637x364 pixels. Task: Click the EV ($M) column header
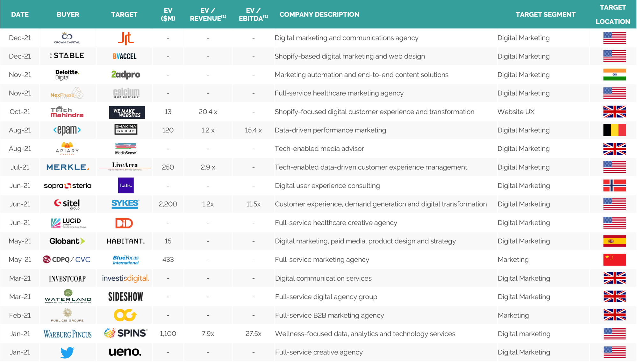pyautogui.click(x=168, y=14)
